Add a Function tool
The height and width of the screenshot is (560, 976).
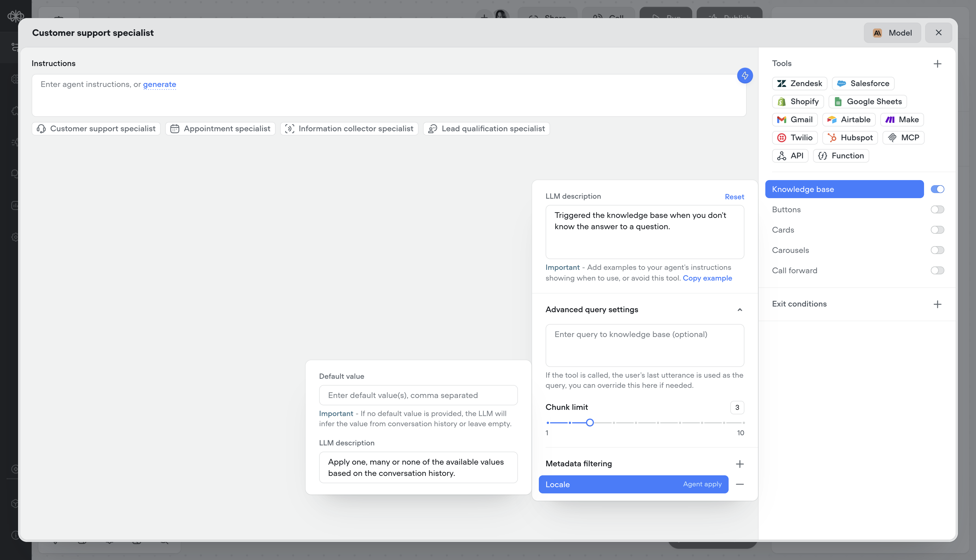(841, 156)
